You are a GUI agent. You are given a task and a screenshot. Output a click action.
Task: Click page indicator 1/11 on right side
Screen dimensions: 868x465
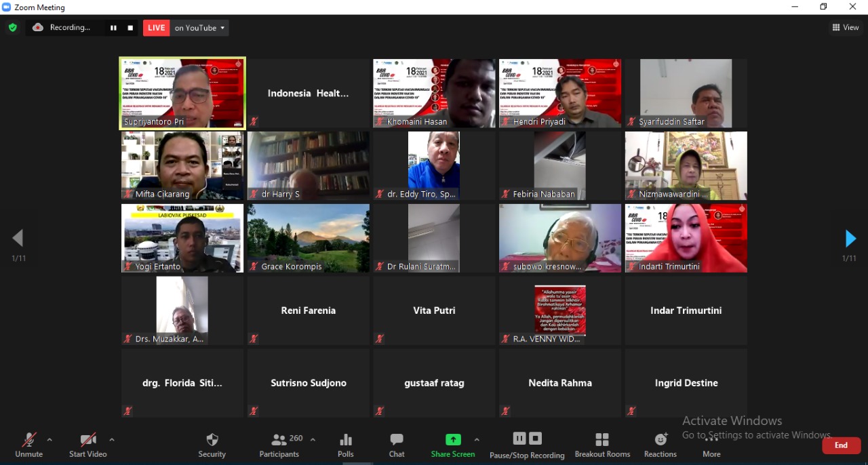[x=849, y=258]
